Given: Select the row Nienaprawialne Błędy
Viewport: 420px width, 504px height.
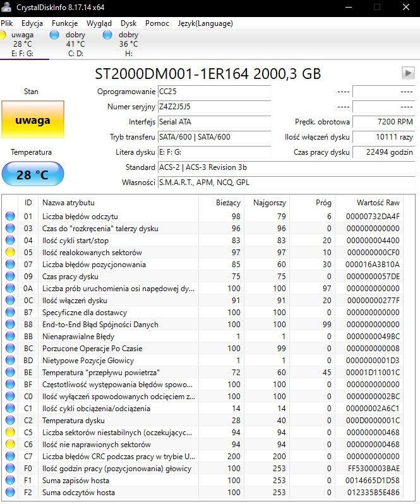Looking at the screenshot, I should tap(203, 336).
